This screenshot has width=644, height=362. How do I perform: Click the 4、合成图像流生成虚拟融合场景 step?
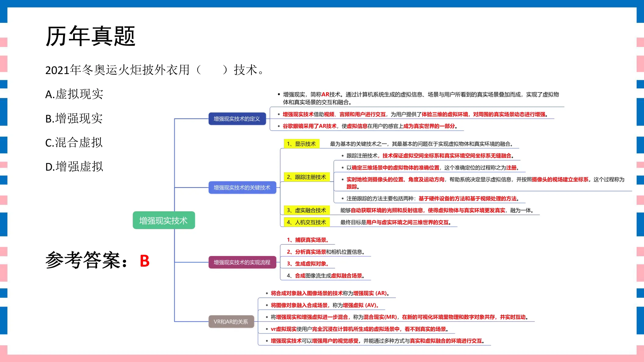point(326,276)
